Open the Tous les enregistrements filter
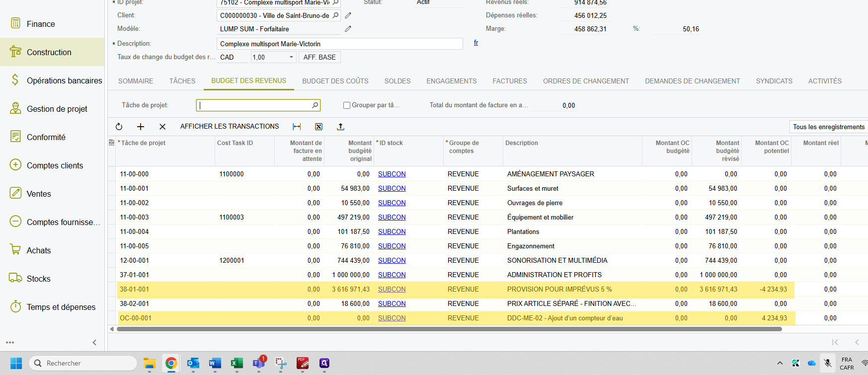 coord(828,127)
